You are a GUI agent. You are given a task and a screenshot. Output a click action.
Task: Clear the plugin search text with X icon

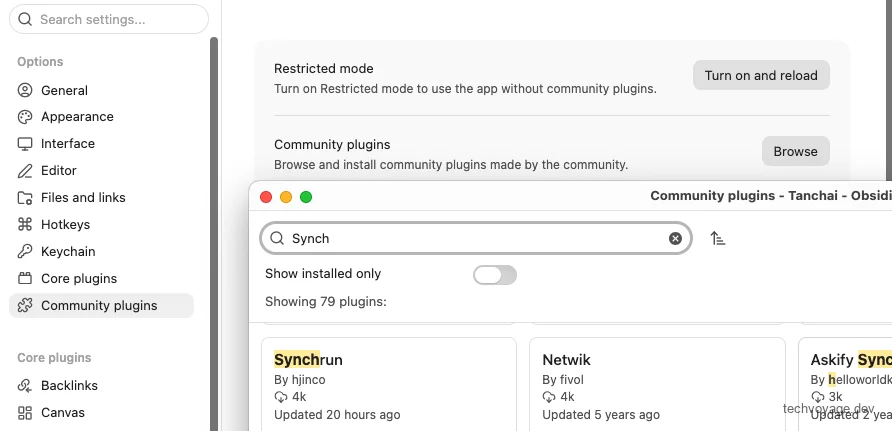click(675, 238)
